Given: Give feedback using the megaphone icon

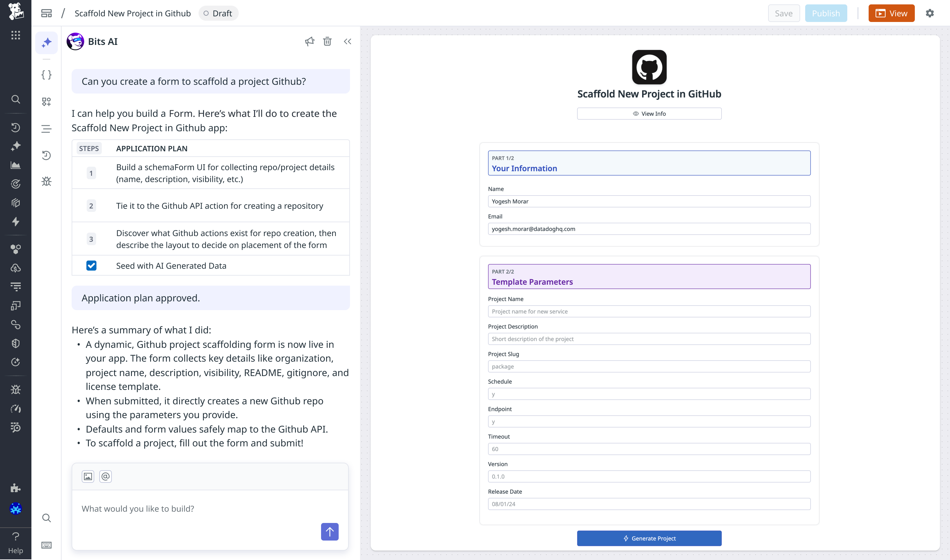Looking at the screenshot, I should (x=309, y=41).
